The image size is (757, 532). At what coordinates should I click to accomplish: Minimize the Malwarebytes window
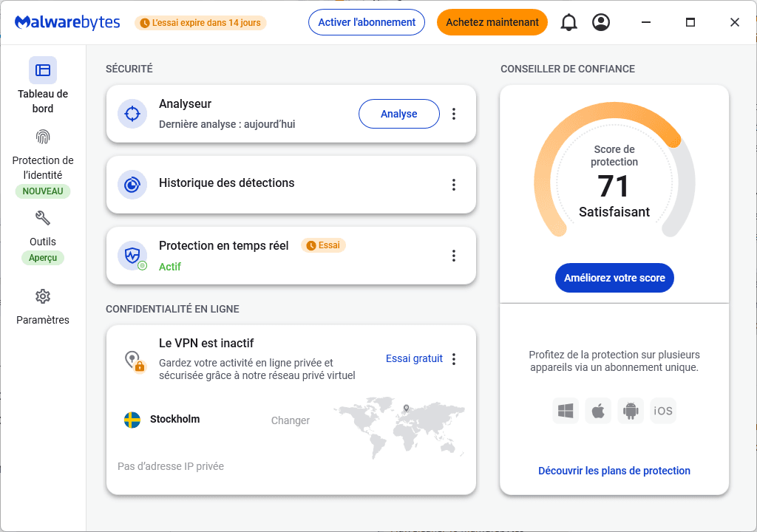pos(646,22)
